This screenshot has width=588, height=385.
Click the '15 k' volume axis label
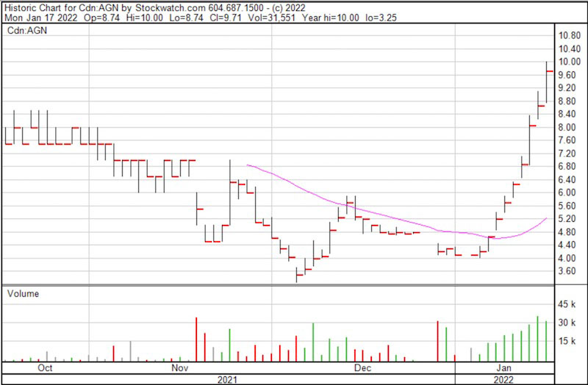(567, 341)
